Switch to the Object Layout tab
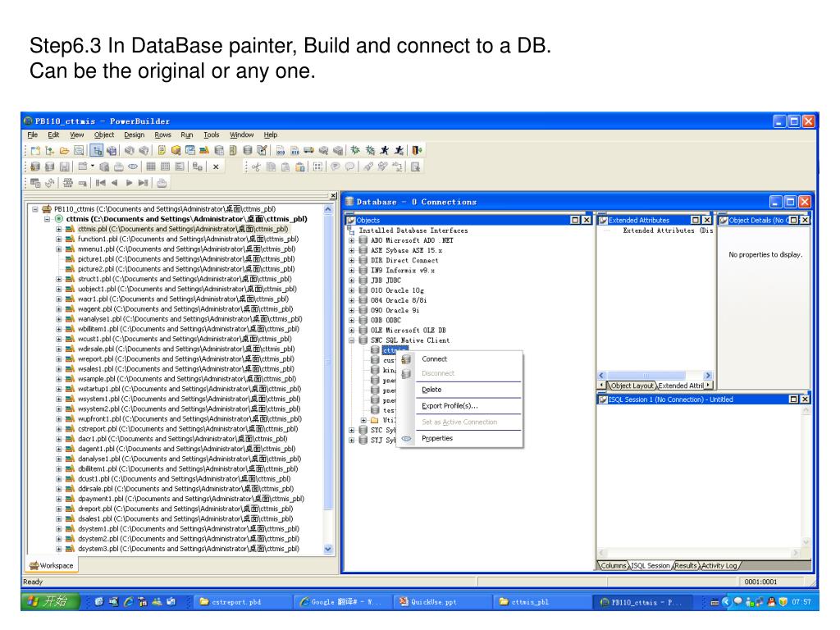Image resolution: width=840 pixels, height=630 pixels. pos(632,386)
